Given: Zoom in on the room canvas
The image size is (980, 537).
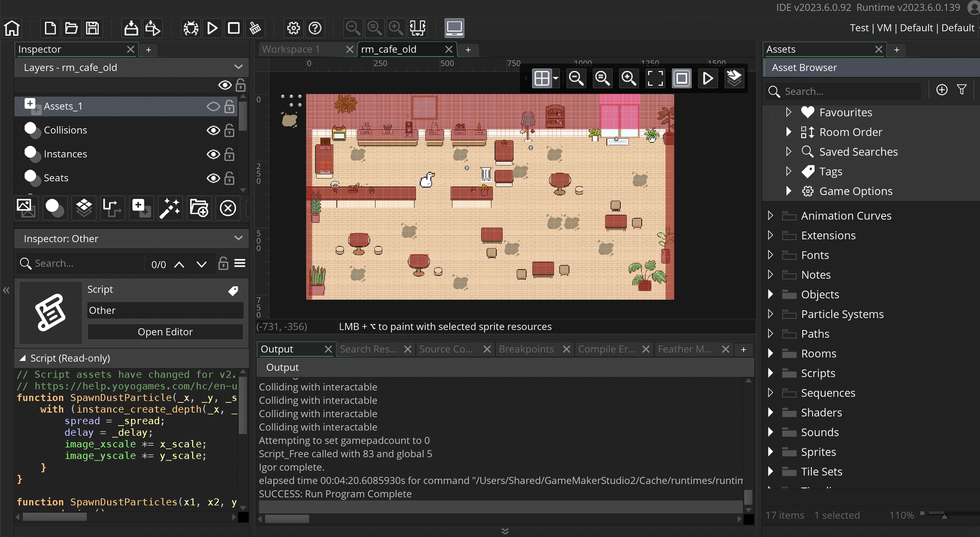Looking at the screenshot, I should coord(628,78).
